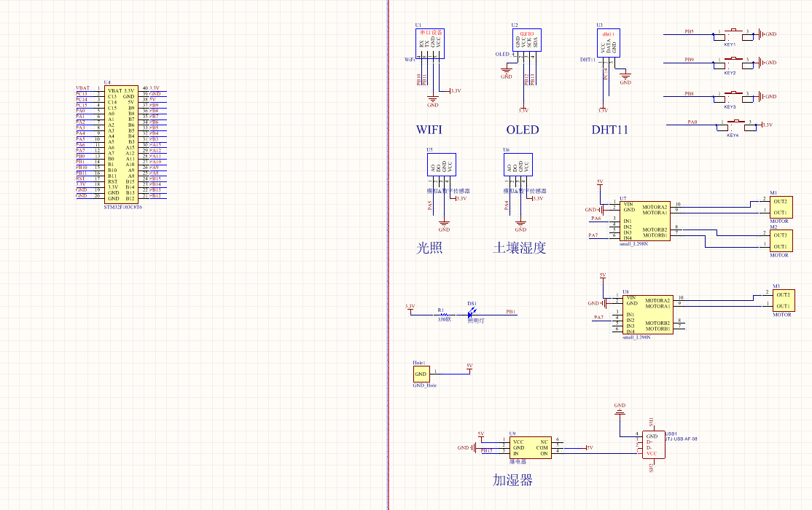
Task: Select the M3 MOTOR connector
Action: click(784, 300)
